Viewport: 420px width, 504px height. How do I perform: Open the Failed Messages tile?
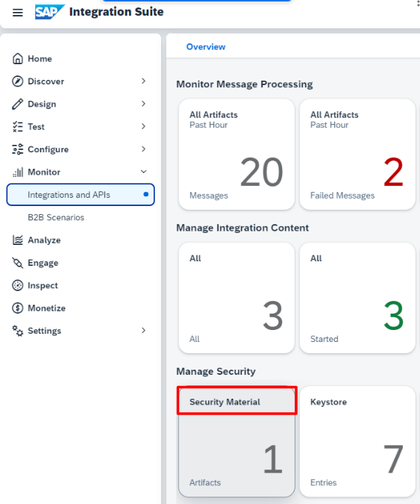[357, 155]
